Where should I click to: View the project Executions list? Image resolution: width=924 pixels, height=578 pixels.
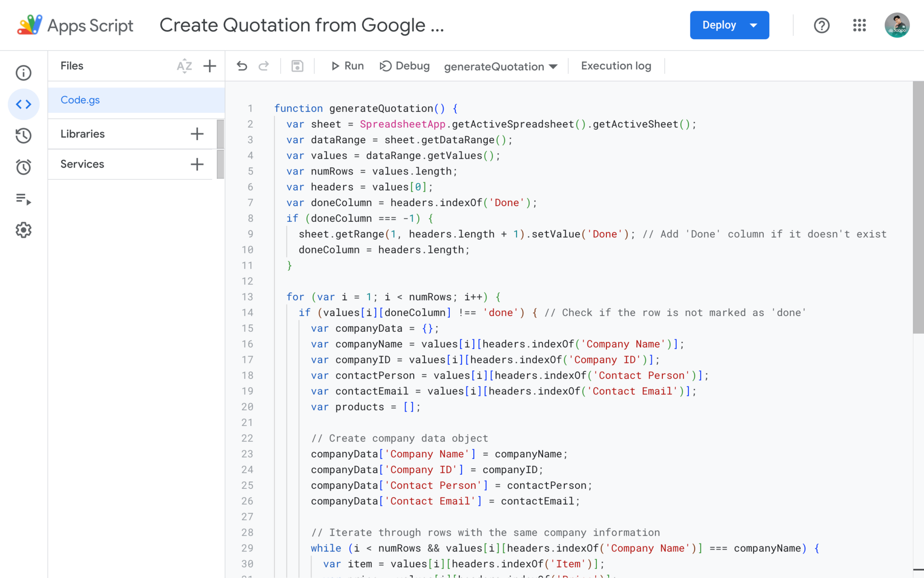[x=23, y=135]
